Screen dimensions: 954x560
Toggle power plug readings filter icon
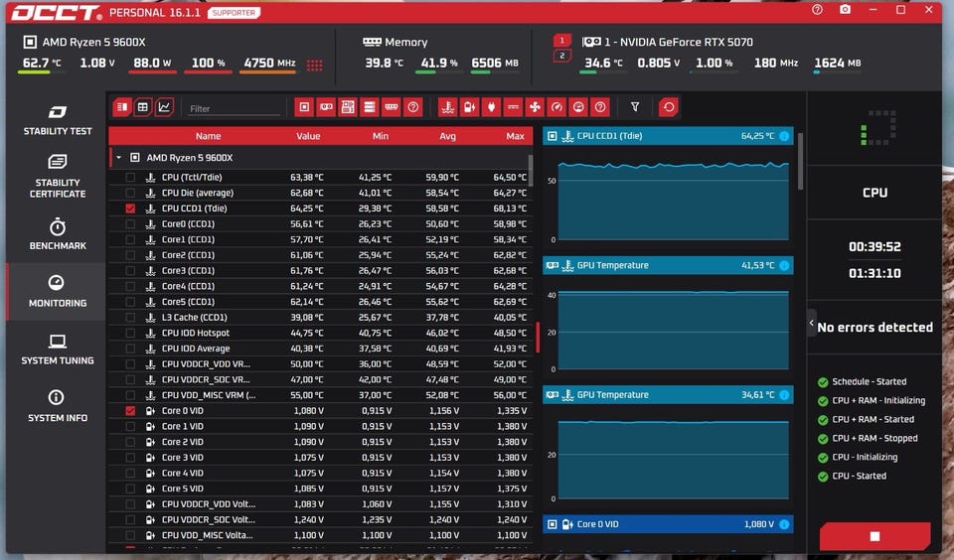[492, 107]
